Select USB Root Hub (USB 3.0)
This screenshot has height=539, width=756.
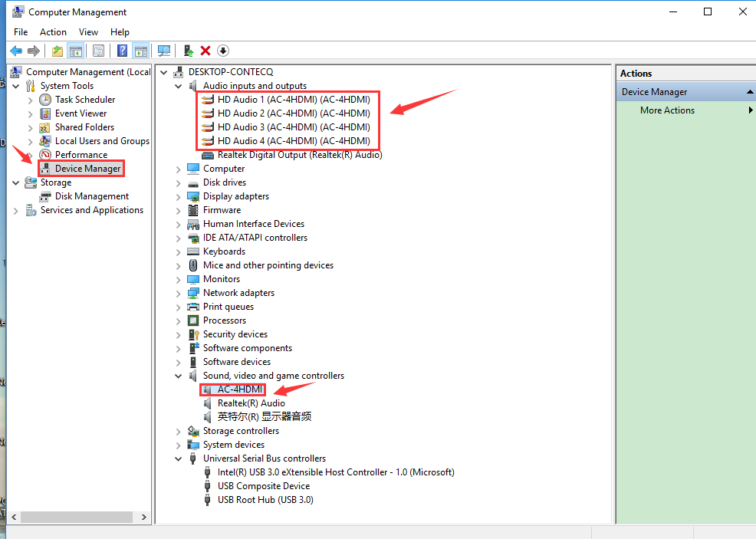click(x=265, y=500)
